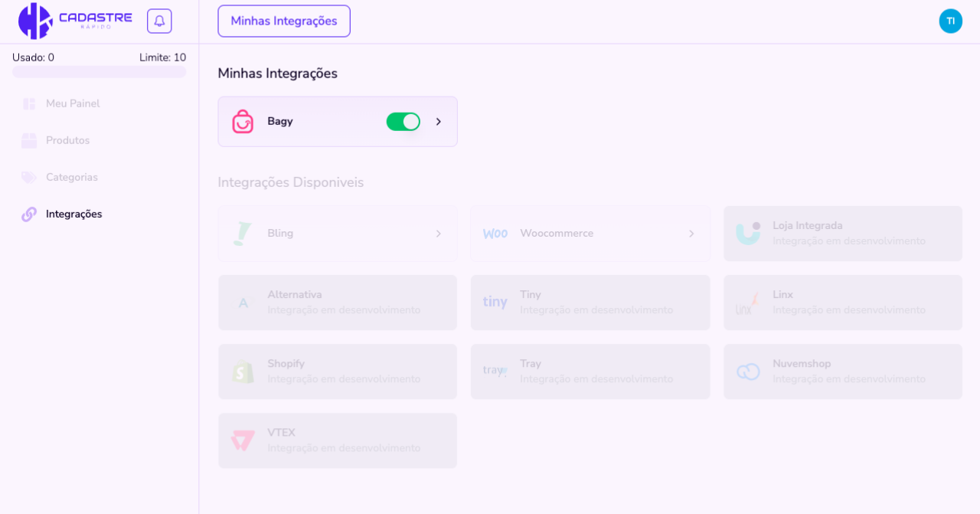Click the Minhas Integrações top button

click(284, 21)
